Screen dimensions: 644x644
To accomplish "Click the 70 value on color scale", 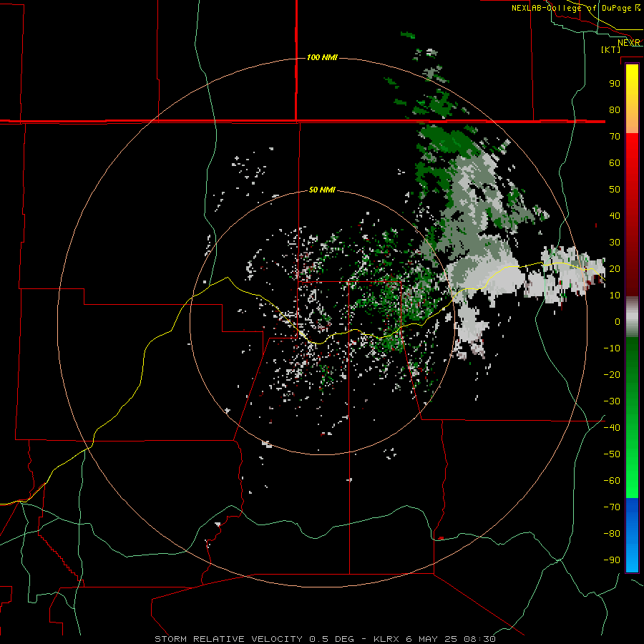I will pos(615,137).
